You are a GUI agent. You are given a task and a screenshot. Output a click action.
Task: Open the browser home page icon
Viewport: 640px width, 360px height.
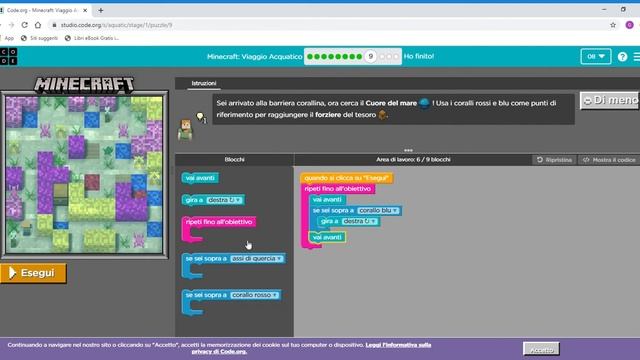[x=38, y=25]
